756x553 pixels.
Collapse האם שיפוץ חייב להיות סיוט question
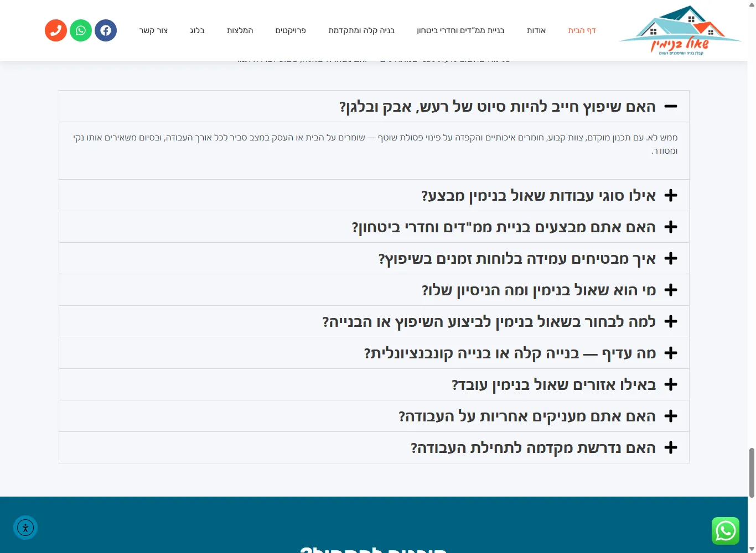point(374,106)
